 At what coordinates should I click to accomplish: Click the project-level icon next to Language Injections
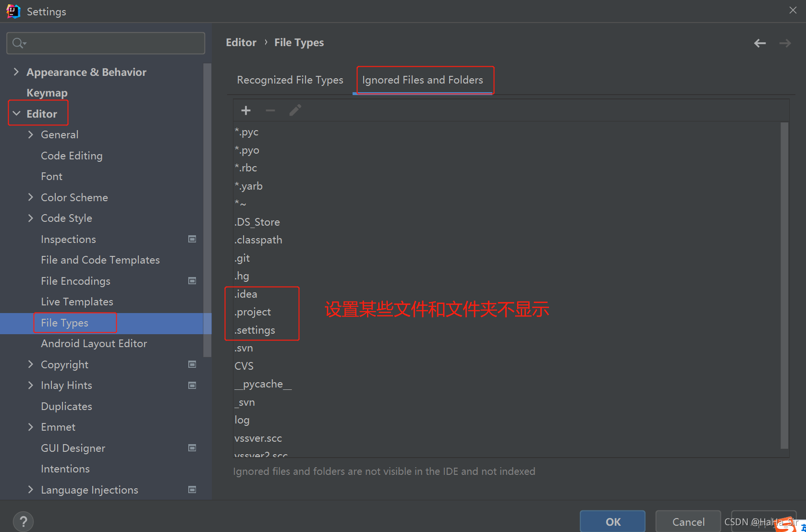click(x=192, y=490)
